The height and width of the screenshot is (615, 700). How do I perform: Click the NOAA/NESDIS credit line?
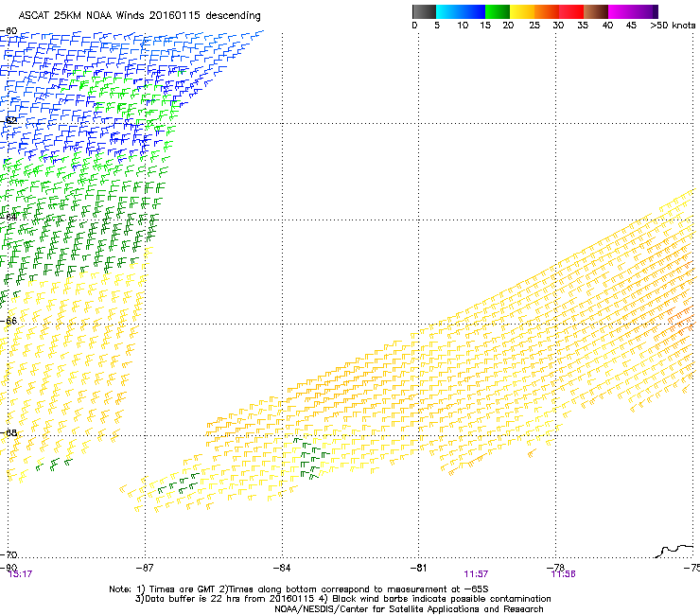pyautogui.click(x=409, y=609)
